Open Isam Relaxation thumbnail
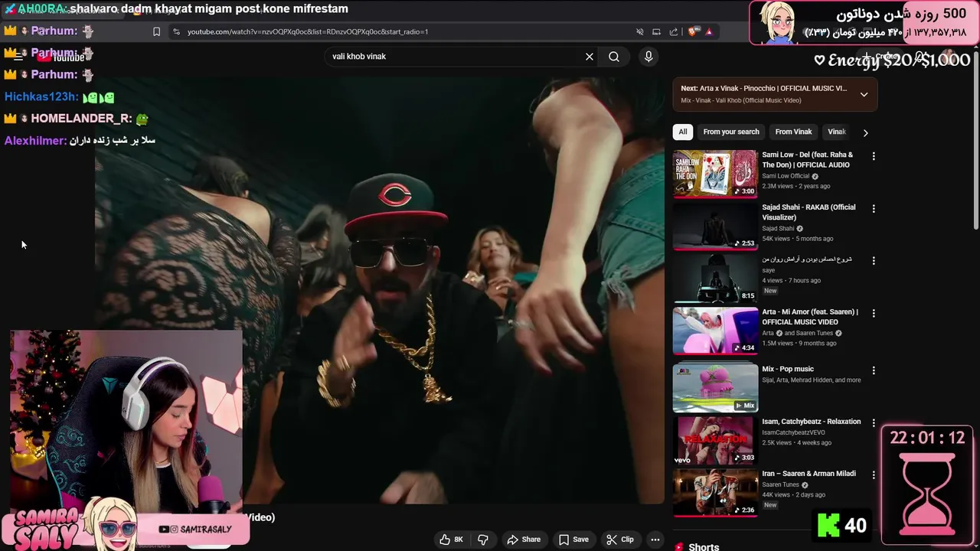Viewport: 980px width, 551px height. coord(715,440)
